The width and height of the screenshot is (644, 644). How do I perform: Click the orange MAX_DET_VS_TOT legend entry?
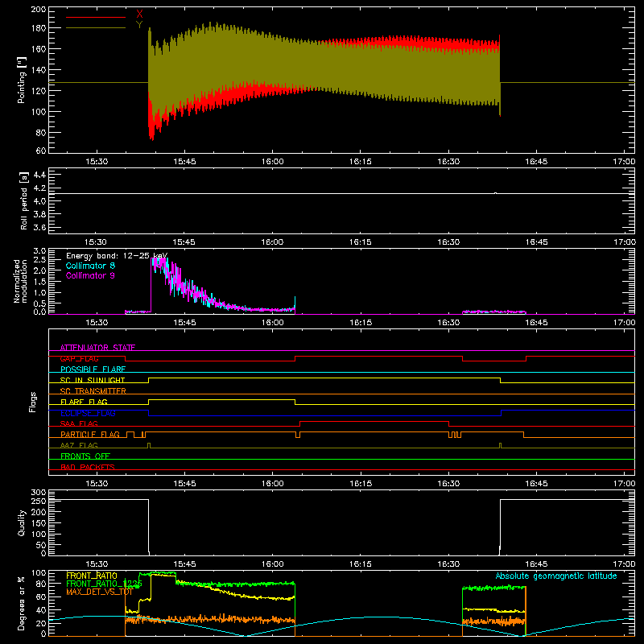(99, 592)
